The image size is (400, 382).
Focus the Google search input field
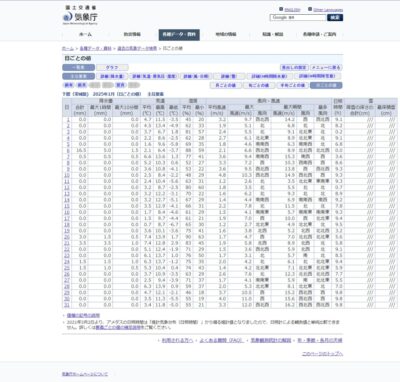click(x=298, y=17)
